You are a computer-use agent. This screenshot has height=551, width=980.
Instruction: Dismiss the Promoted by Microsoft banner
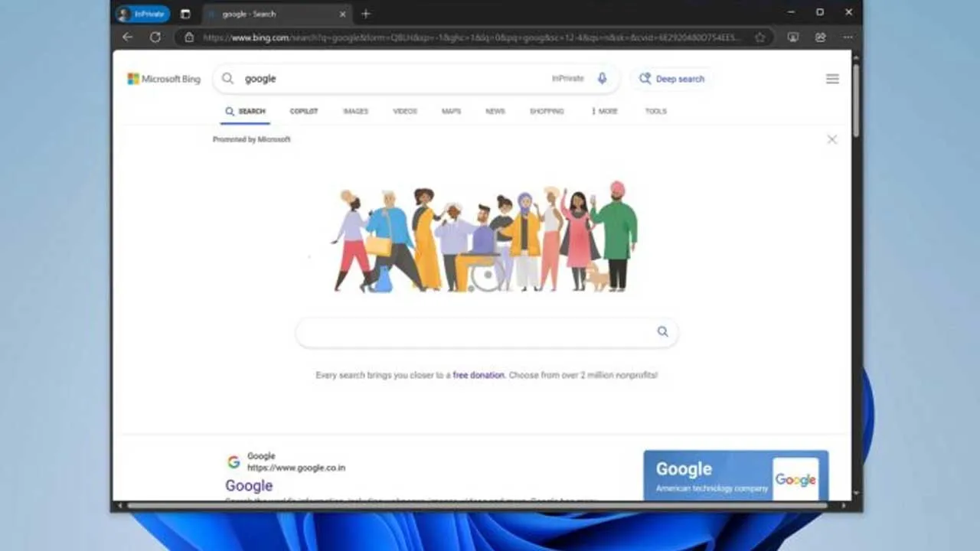[832, 139]
